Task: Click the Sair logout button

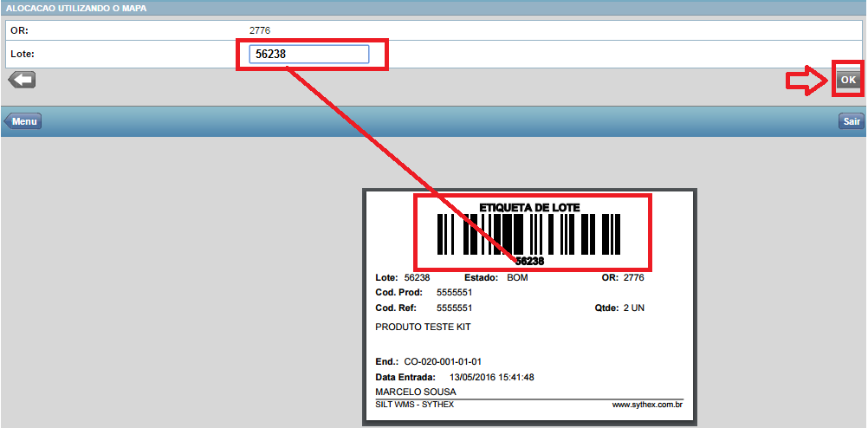Action: tap(852, 121)
